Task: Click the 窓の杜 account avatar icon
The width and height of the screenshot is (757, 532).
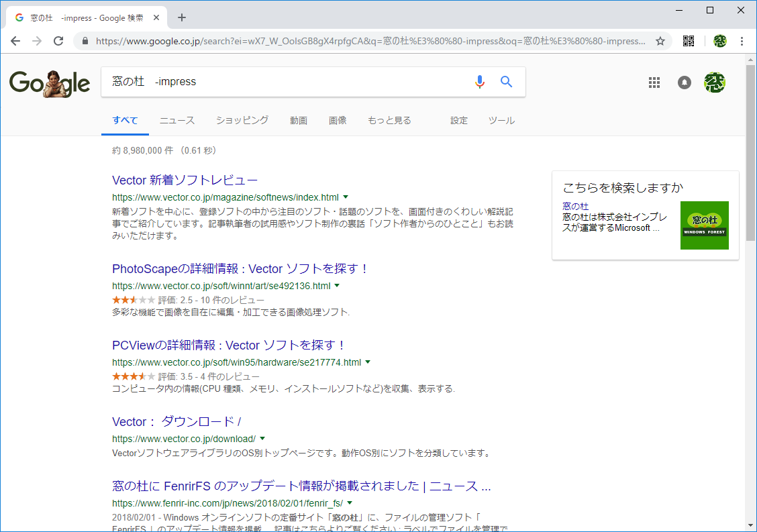Action: [x=714, y=82]
